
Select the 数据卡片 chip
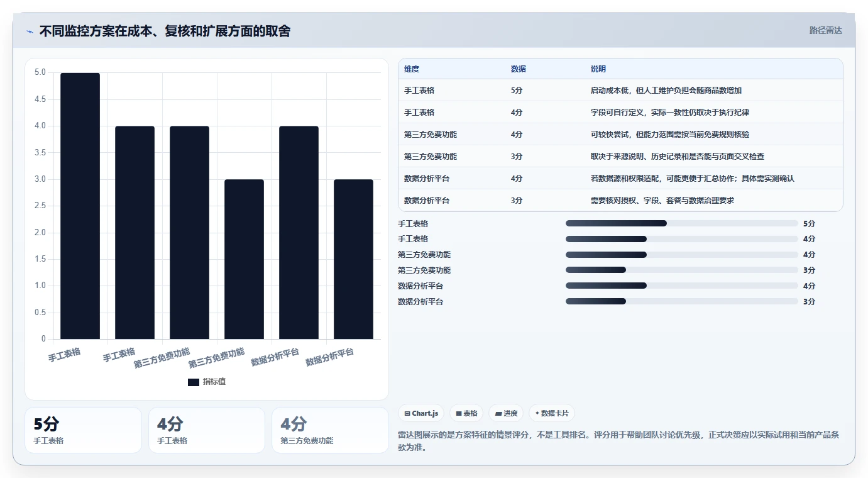tap(552, 413)
